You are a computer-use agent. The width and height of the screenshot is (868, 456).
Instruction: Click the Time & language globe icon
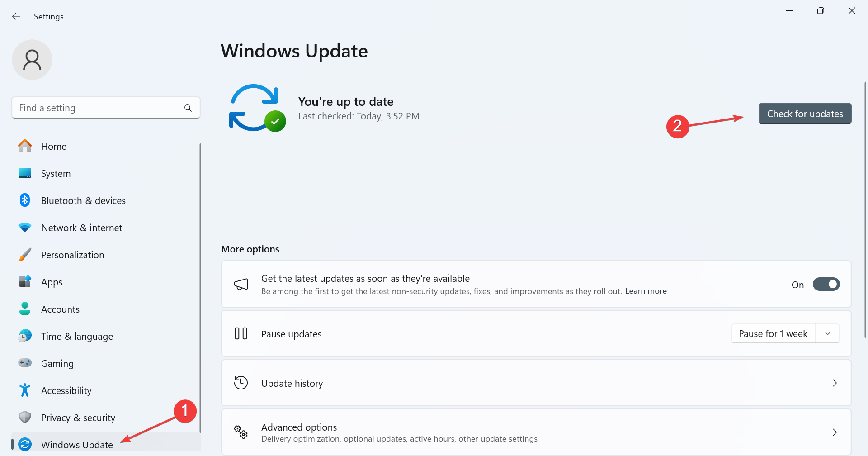click(x=25, y=336)
